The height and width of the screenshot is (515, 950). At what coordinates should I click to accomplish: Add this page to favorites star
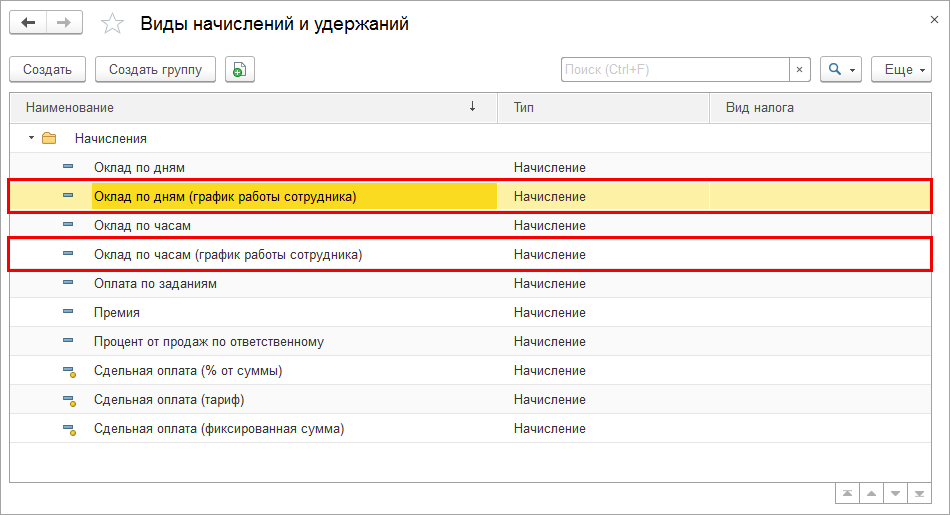point(113,24)
